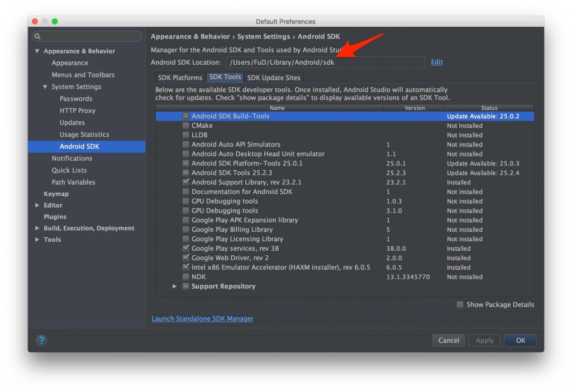The height and width of the screenshot is (392, 572).
Task: Toggle Android SDK Build-Tools checkbox
Action: point(185,116)
